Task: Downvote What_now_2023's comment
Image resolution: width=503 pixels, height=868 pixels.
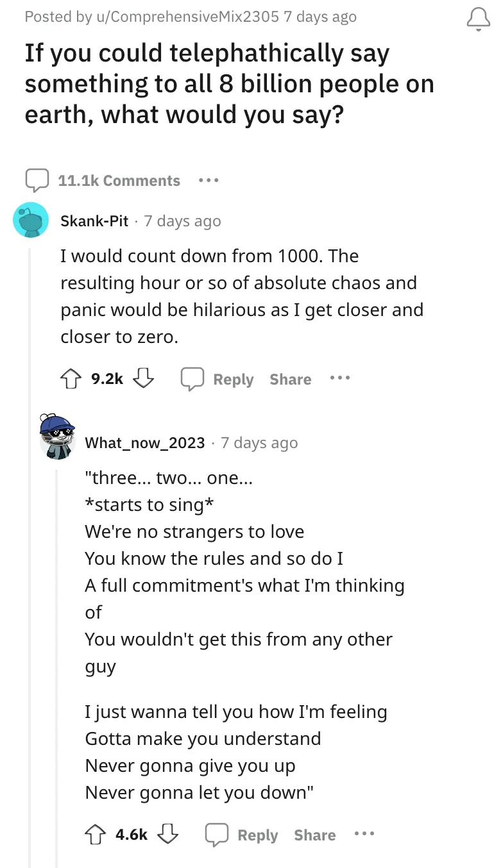Action: [x=168, y=834]
